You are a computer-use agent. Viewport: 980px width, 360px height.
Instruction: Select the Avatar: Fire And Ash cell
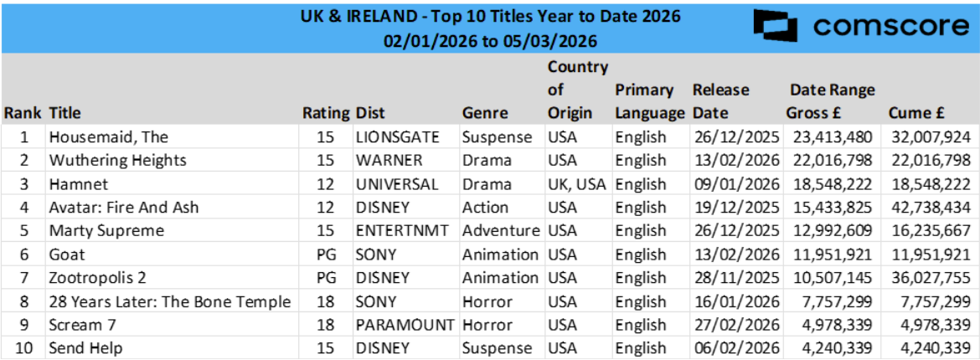[124, 208]
